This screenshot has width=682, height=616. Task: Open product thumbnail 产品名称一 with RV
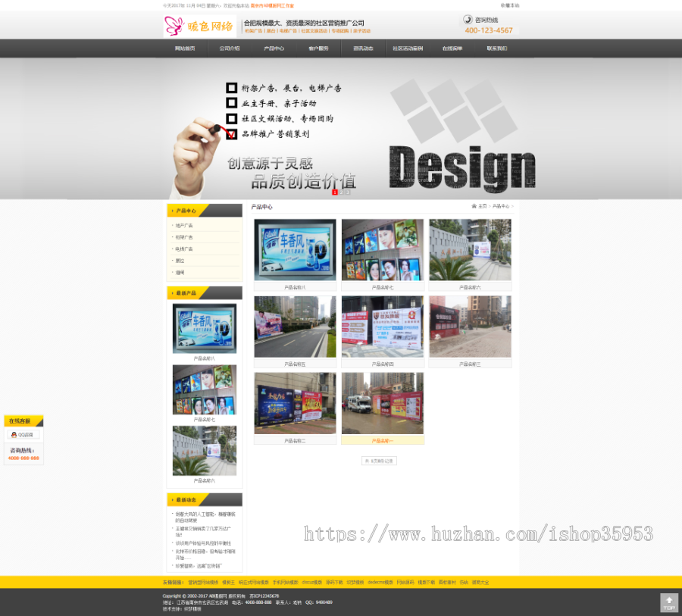(383, 403)
